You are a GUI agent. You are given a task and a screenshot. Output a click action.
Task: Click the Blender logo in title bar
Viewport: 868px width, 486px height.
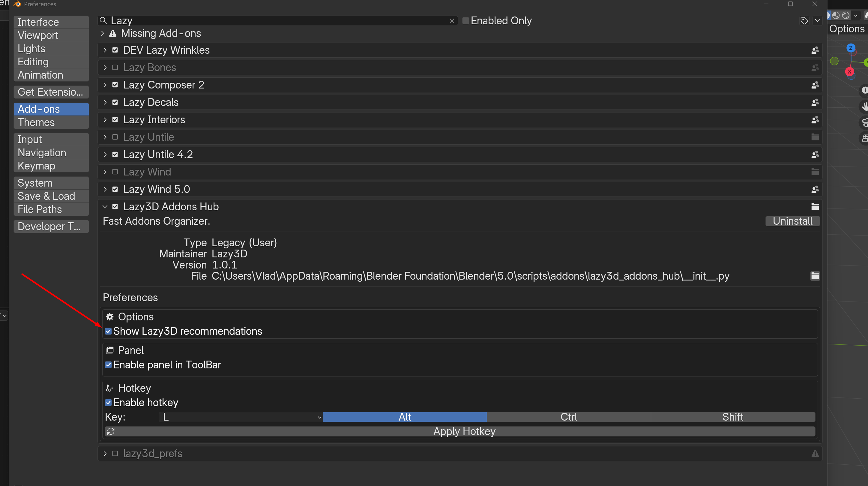point(17,4)
